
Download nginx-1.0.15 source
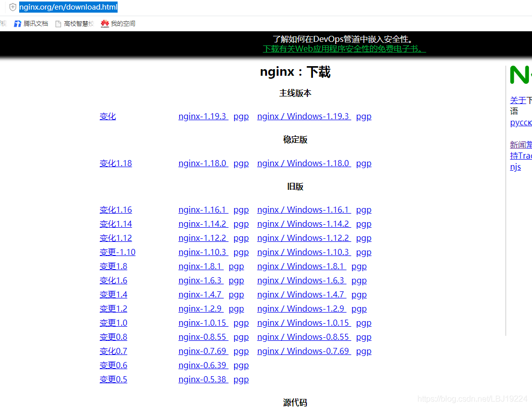[203, 323]
